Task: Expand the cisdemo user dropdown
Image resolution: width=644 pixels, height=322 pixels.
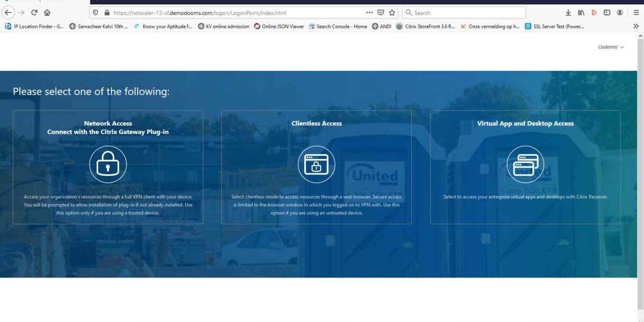Action: (x=611, y=47)
